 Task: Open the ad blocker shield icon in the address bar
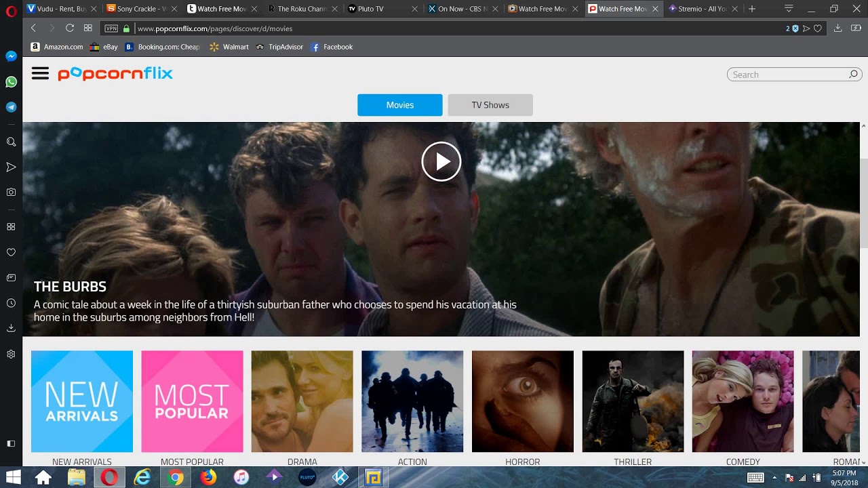click(x=795, y=28)
